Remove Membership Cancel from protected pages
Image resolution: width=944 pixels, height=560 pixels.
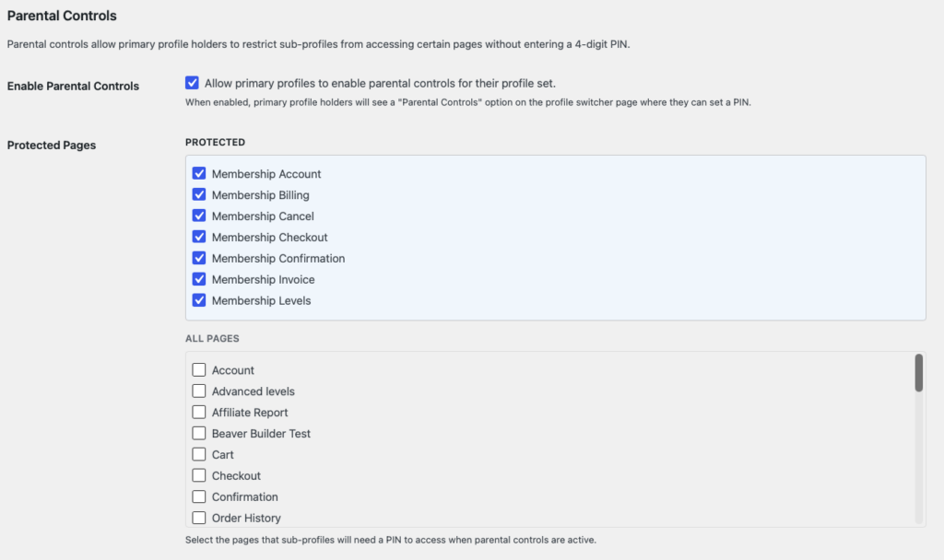198,216
